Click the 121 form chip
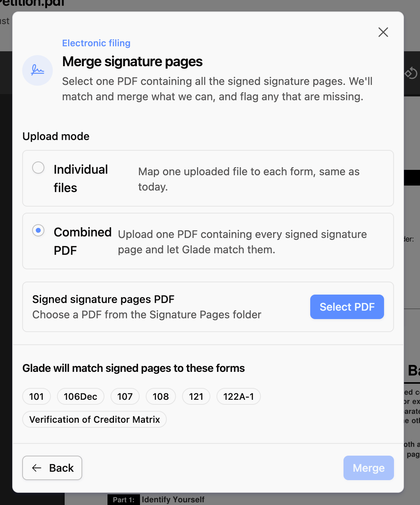 click(196, 396)
